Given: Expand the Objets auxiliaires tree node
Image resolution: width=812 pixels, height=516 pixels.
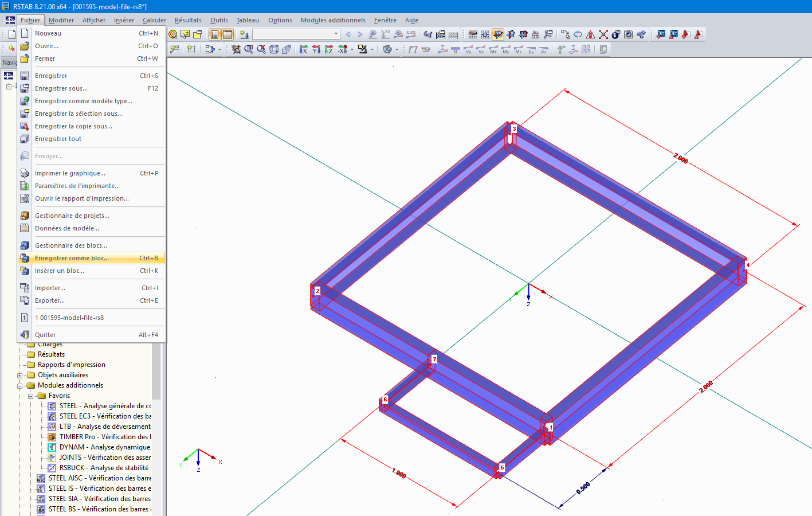Looking at the screenshot, I should 19,376.
